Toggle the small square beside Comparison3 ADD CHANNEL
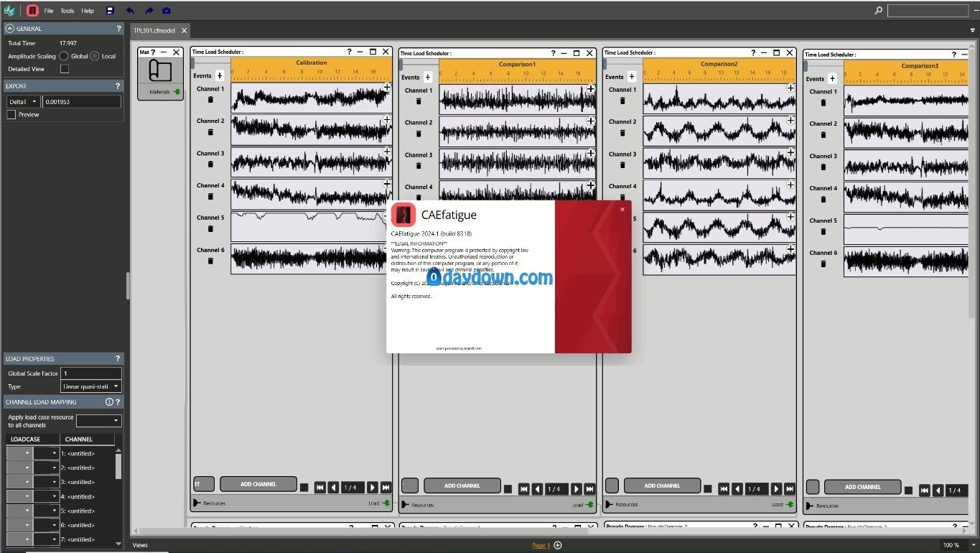980x553 pixels. pyautogui.click(x=909, y=490)
